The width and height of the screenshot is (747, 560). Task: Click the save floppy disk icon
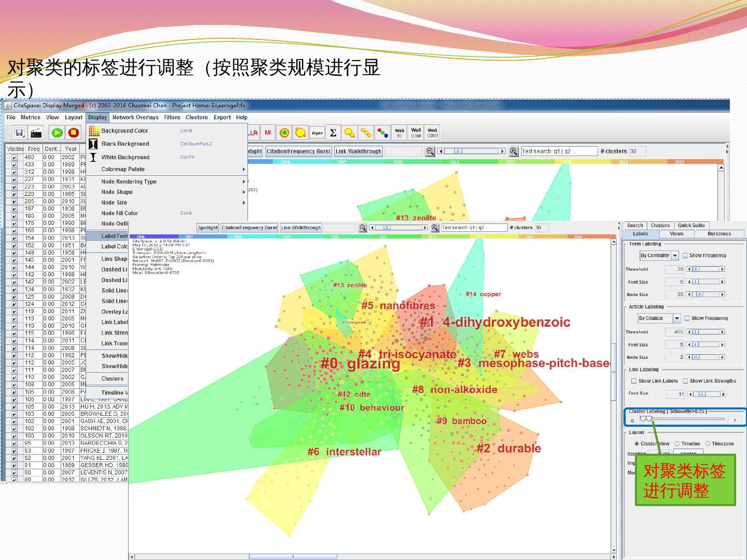(19, 133)
